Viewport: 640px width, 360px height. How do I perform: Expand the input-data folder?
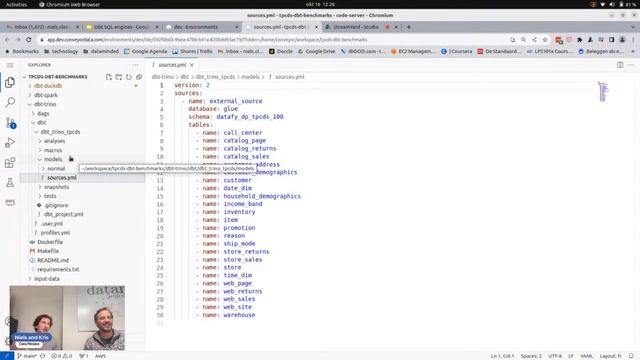[x=47, y=279]
